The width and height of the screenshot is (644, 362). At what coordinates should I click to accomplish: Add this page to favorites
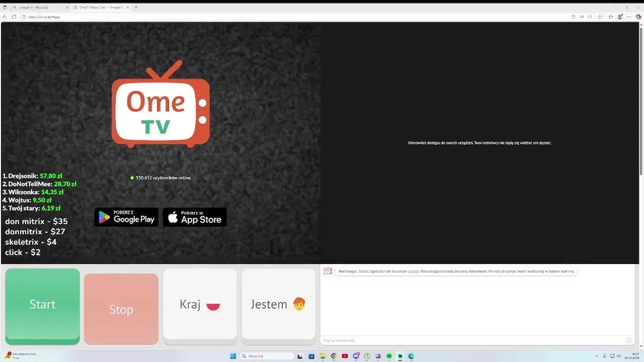point(600,17)
